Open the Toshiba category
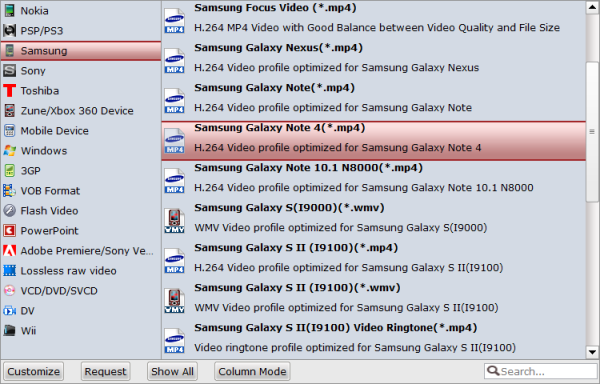600x384 pixels. (x=81, y=91)
